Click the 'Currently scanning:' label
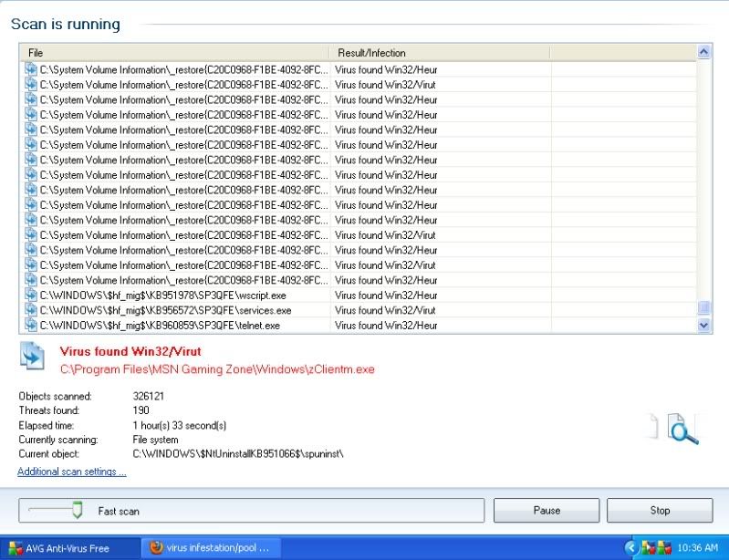The width and height of the screenshot is (729, 560). 58,440
